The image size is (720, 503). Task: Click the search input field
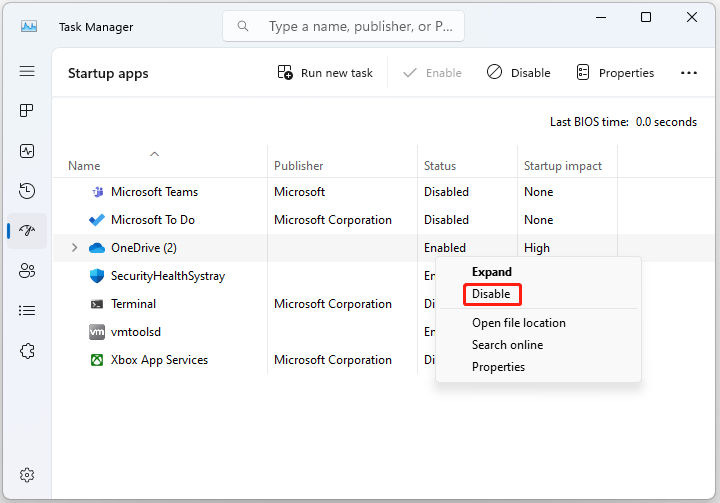coord(343,26)
